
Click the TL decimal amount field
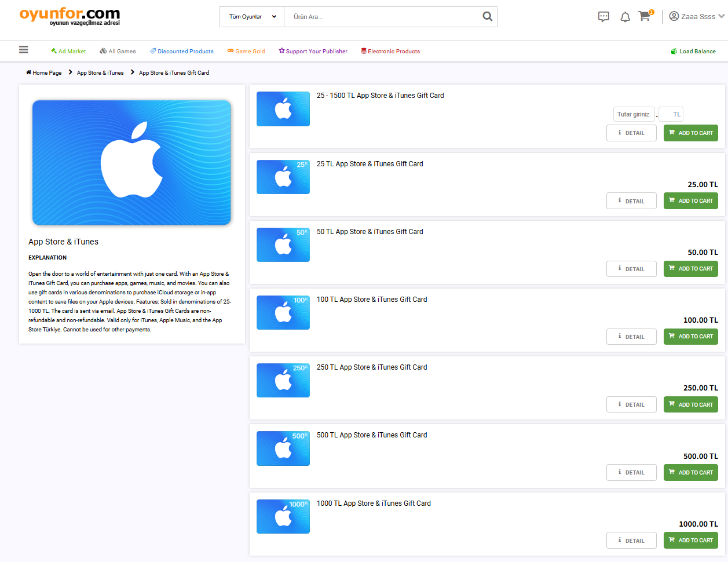click(671, 114)
